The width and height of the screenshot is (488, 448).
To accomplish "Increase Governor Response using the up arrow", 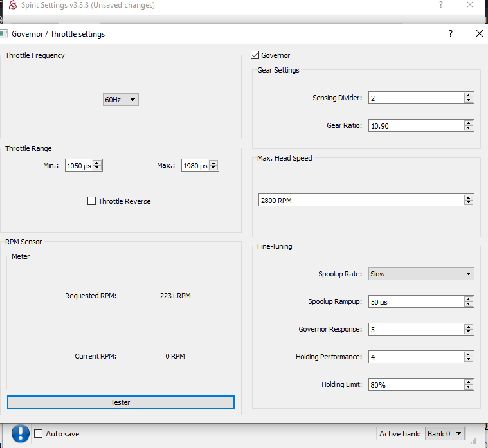I will [469, 327].
